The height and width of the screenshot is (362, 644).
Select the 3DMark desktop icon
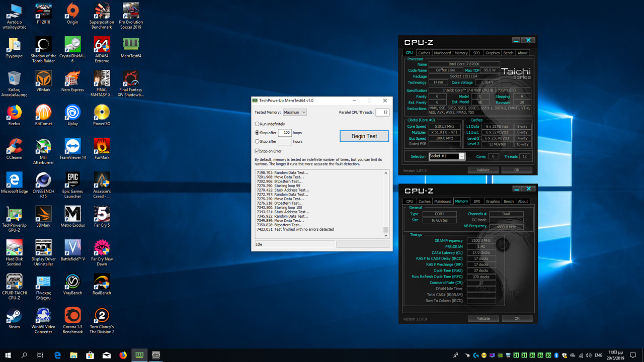[43, 217]
